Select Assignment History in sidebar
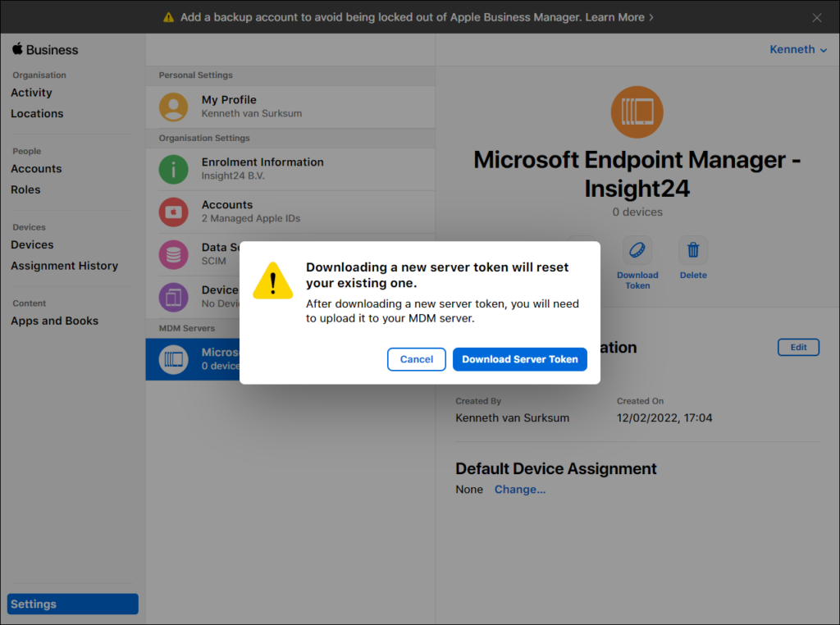Screen dimensions: 840x625 click(x=64, y=266)
